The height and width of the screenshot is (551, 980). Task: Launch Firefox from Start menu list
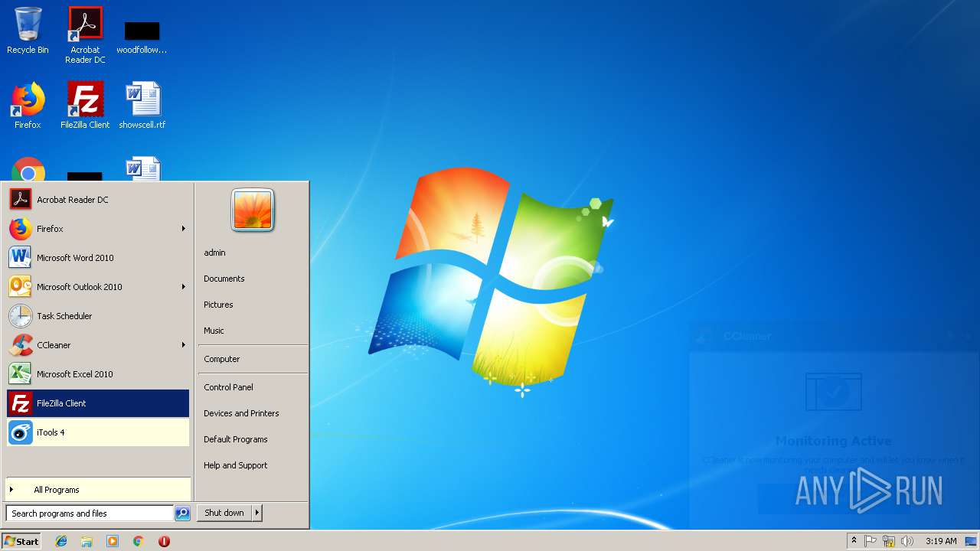[98, 229]
